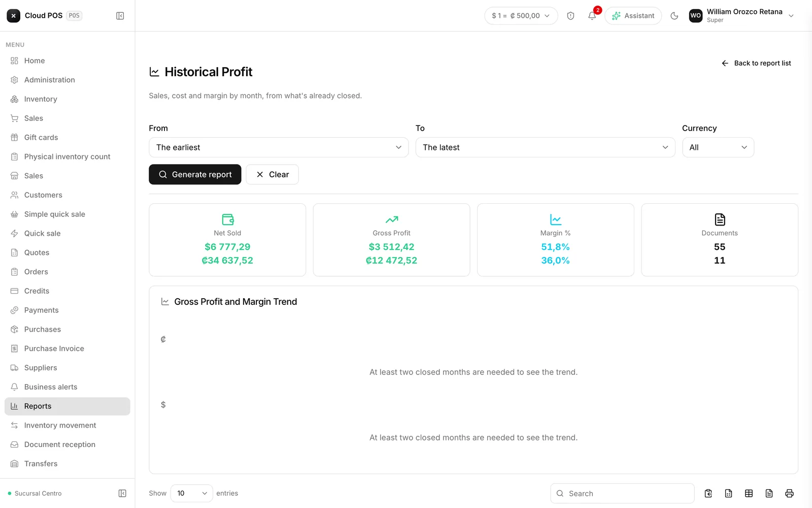Click the Orders clipboard icon
Image resolution: width=812 pixels, height=508 pixels.
14,272
